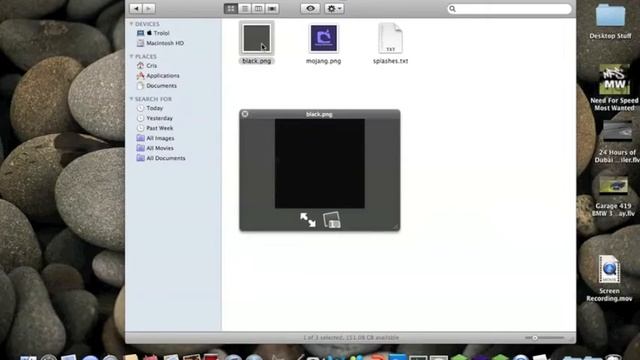Click the Quick Look resize grip
The width and height of the screenshot is (640, 360).
pos(396,226)
